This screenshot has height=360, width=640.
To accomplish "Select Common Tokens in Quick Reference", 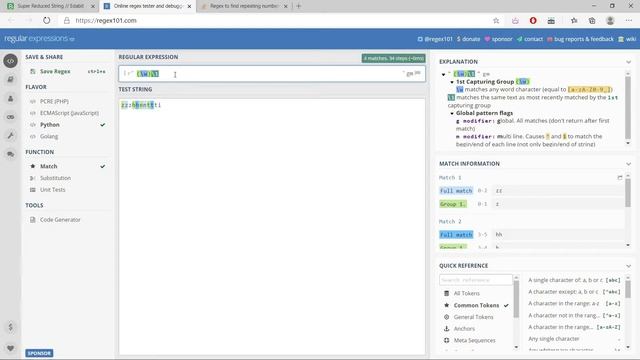I will click(x=476, y=305).
